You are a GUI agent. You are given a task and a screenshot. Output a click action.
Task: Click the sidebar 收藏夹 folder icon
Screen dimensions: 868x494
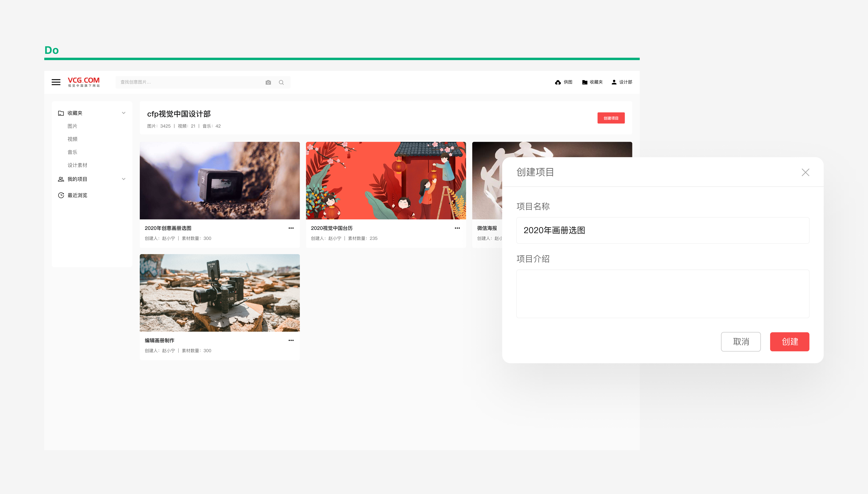pyautogui.click(x=61, y=113)
